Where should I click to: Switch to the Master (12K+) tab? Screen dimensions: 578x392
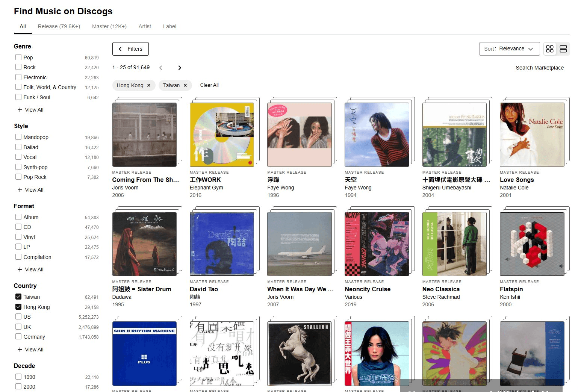click(x=109, y=26)
